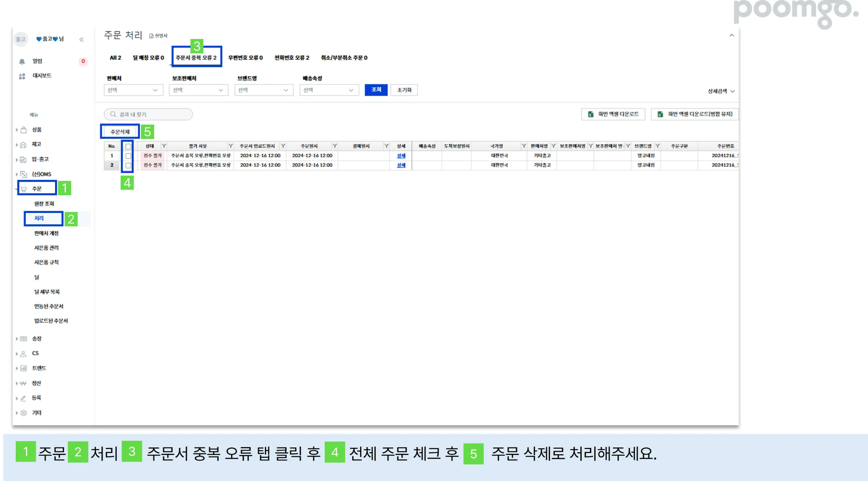Click the 결과 내 찾기 search field

[x=148, y=114]
